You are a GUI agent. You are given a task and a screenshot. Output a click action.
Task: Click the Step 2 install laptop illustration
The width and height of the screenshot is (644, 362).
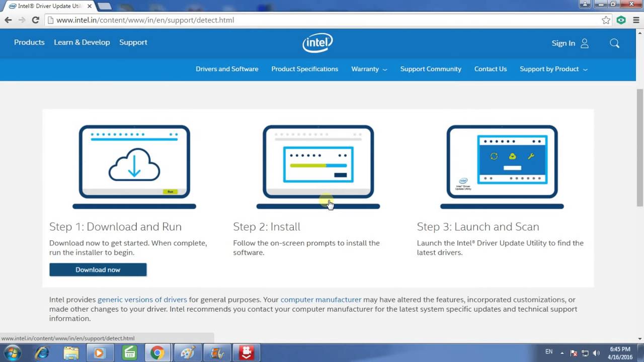point(318,167)
